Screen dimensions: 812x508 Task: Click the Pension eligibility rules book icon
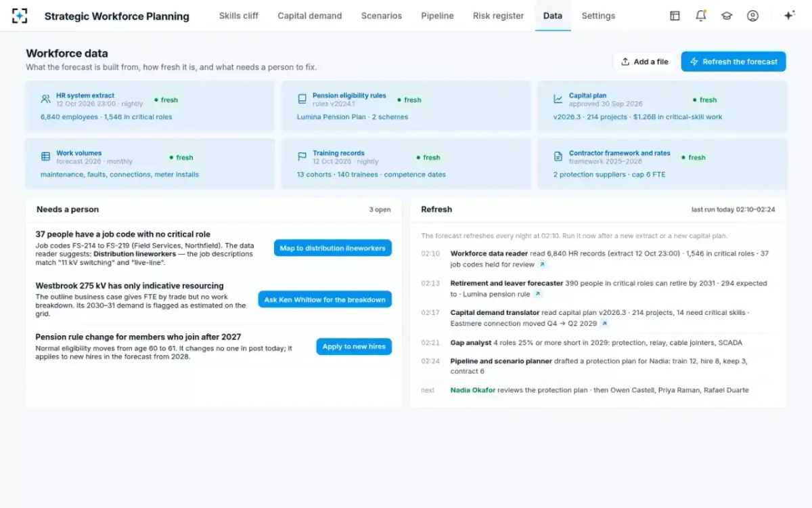pyautogui.click(x=302, y=99)
